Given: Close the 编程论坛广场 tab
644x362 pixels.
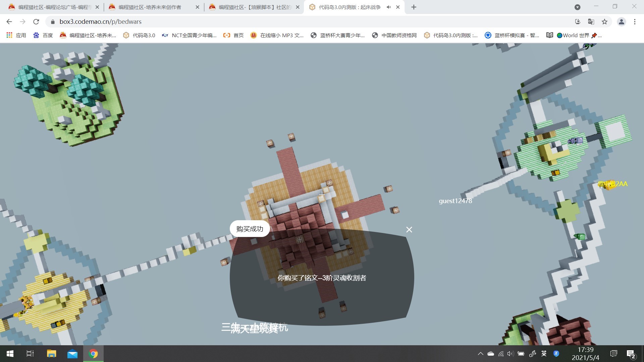Looking at the screenshot, I should tap(97, 7).
